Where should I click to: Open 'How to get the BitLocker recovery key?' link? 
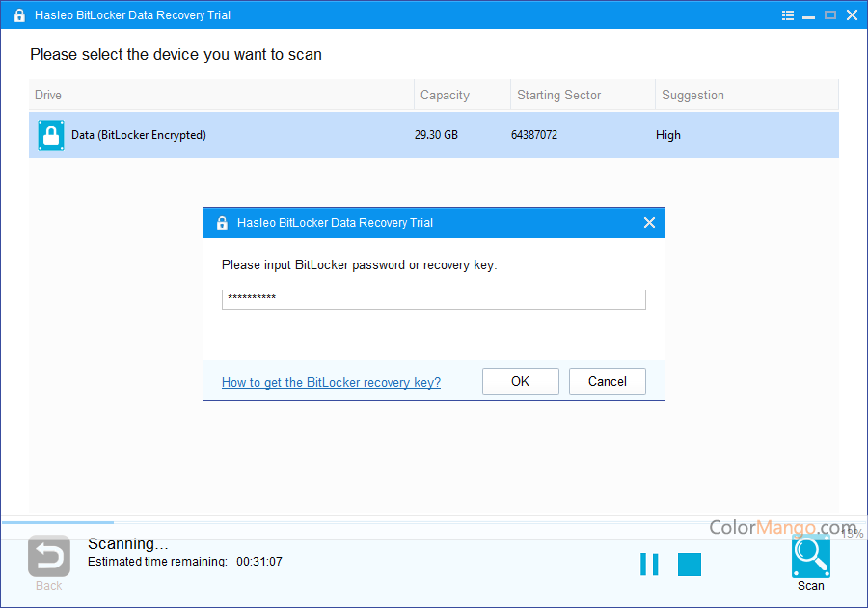(331, 382)
